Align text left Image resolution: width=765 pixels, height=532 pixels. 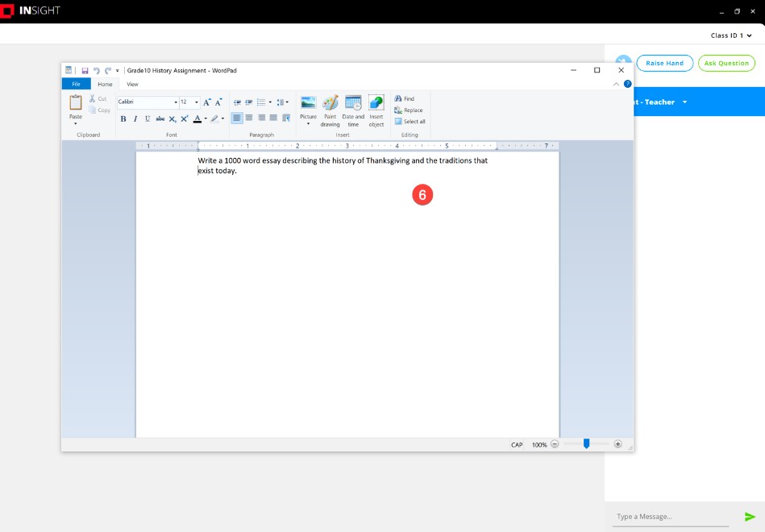pyautogui.click(x=237, y=118)
